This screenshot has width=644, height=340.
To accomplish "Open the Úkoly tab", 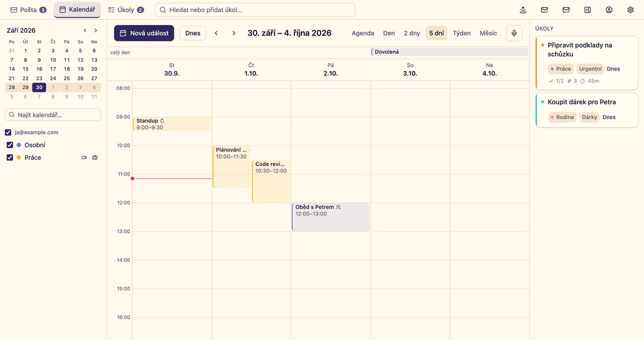I will point(126,10).
